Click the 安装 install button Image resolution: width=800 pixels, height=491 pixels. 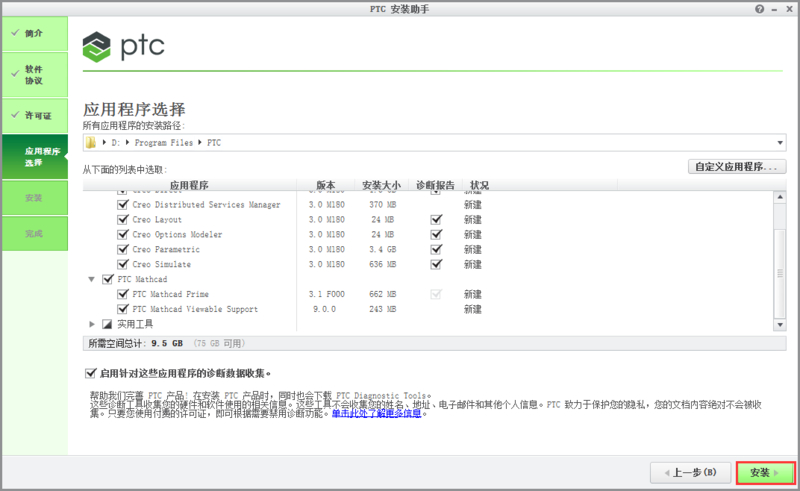click(x=765, y=472)
